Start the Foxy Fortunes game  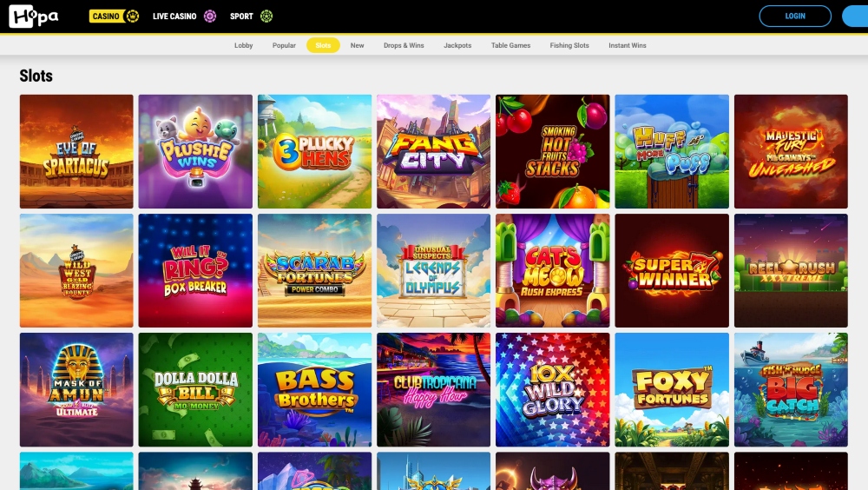[x=671, y=389]
